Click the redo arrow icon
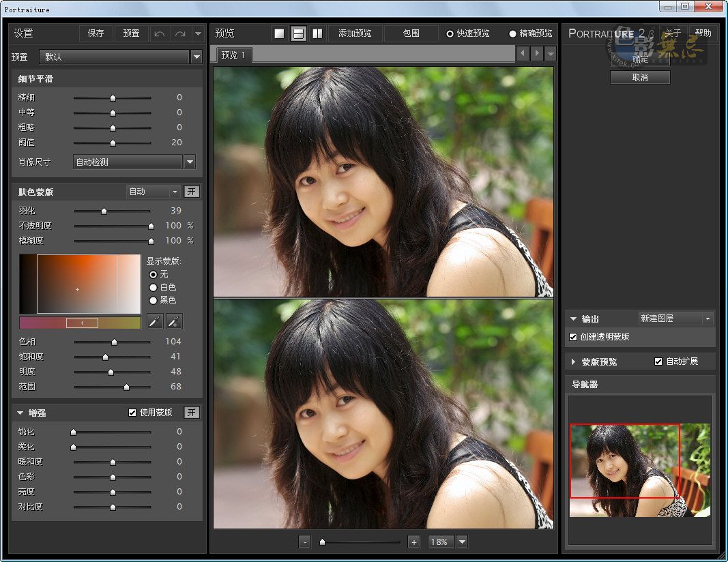Viewport: 728px width, 562px height. (180, 33)
